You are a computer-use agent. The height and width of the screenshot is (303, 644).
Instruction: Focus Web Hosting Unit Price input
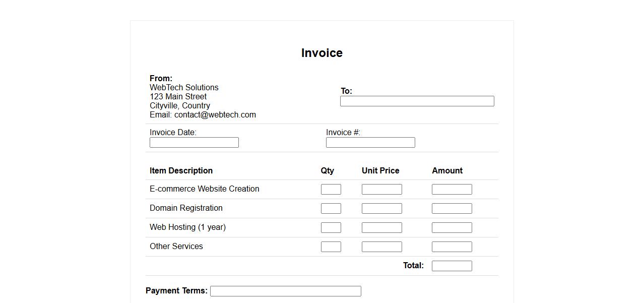381,228
